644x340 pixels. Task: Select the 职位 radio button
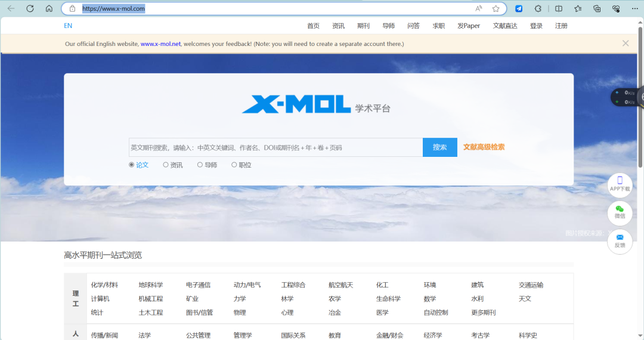234,165
